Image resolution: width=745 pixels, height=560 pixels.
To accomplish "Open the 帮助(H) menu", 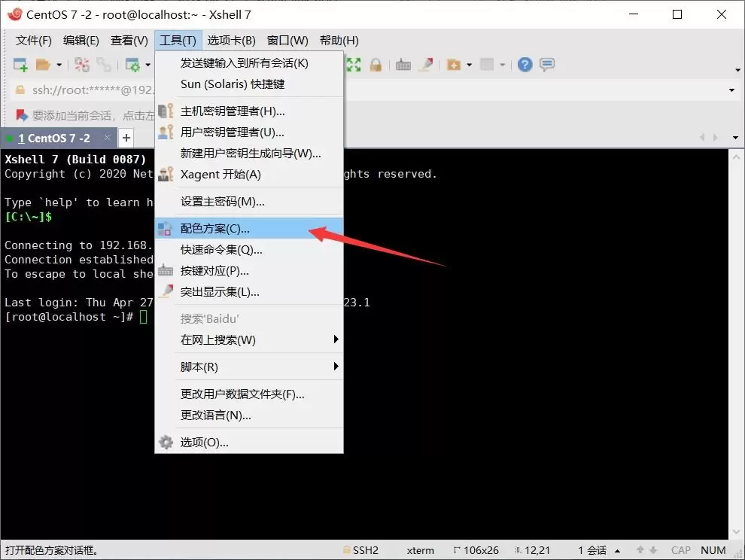I will 339,41.
